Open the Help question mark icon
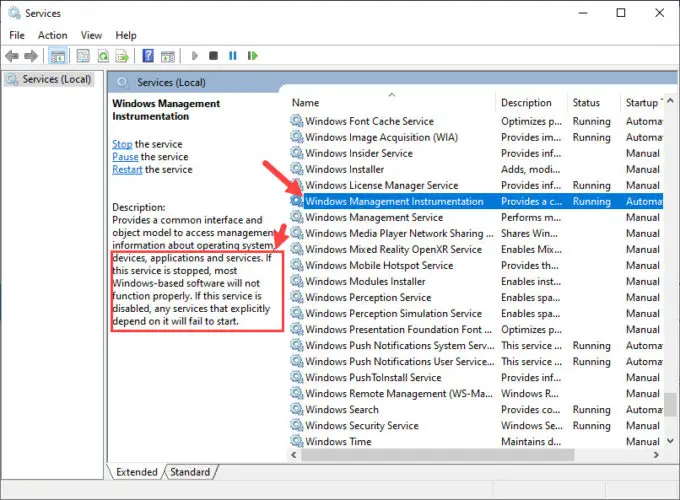The width and height of the screenshot is (680, 500). coord(148,56)
